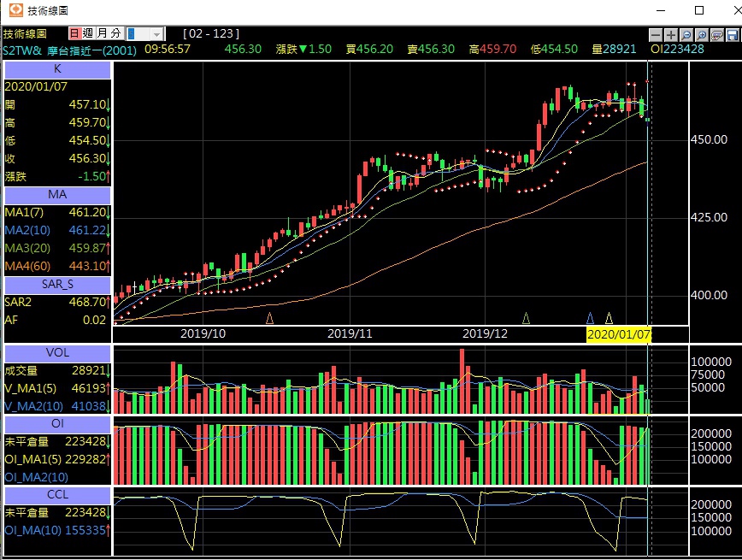742x560 pixels.
Task: Switch to the 月 monthly period
Action: [103, 33]
